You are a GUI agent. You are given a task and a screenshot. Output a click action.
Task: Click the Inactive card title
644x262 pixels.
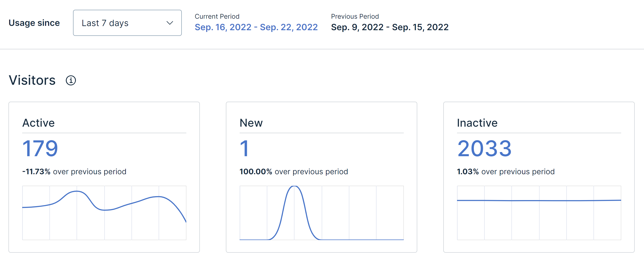[x=477, y=123]
